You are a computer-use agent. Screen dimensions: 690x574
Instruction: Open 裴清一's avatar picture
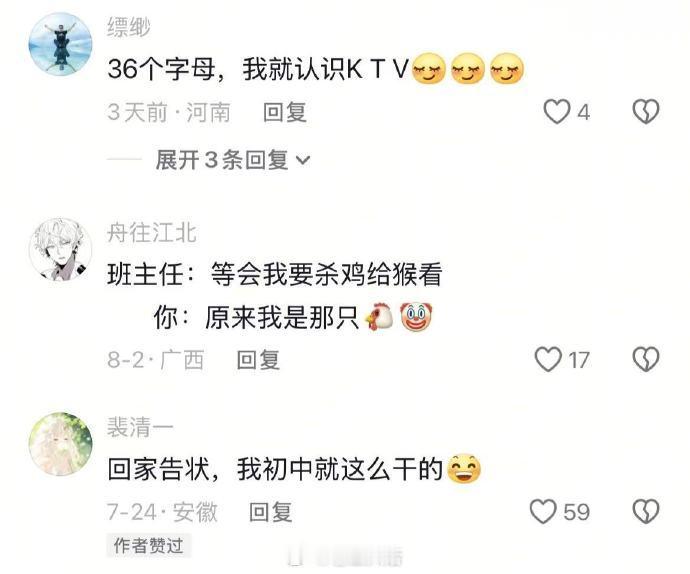(60, 445)
